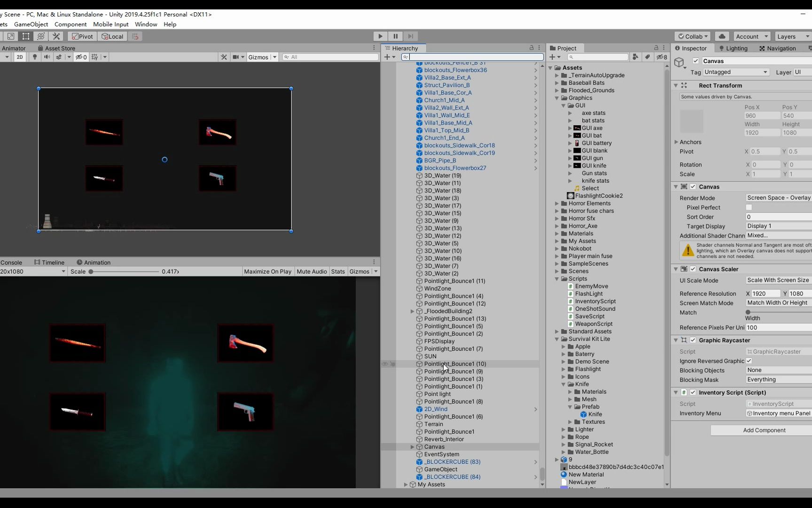Click the Add Component button
The height and width of the screenshot is (508, 812).
(764, 430)
